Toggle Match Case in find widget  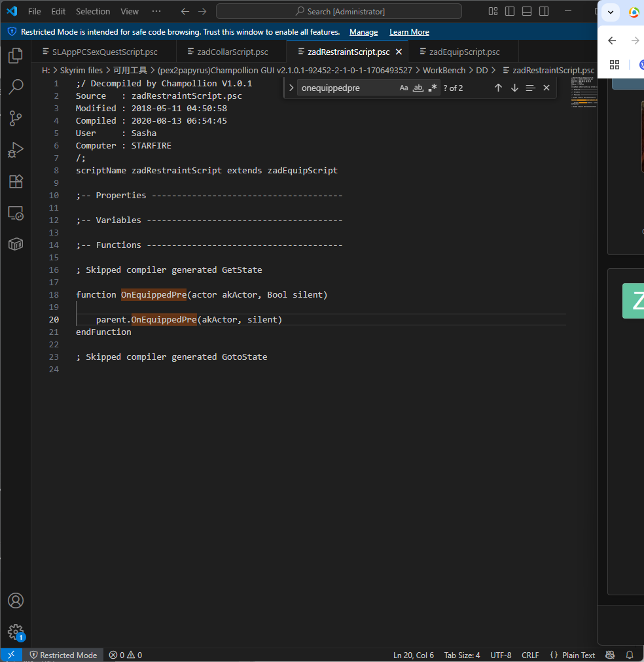click(x=404, y=88)
